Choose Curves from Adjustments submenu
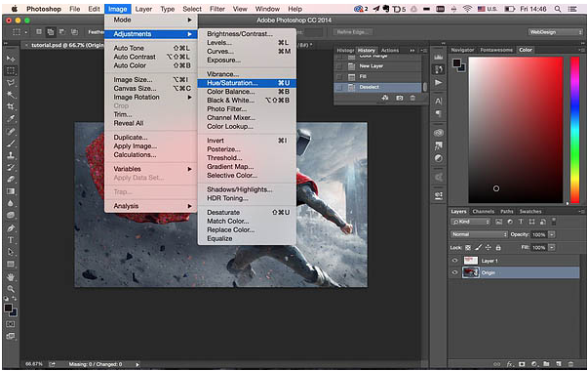Screen dimensions: 588x371 [247, 52]
